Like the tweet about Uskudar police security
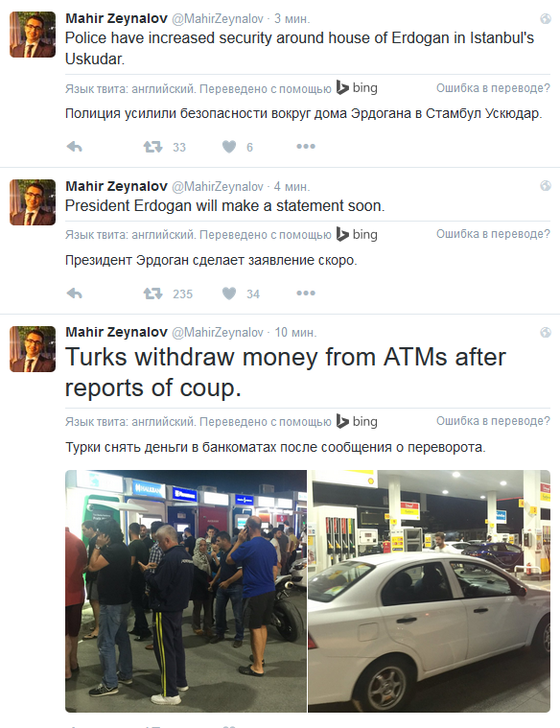The image size is (560, 728). pos(229,147)
